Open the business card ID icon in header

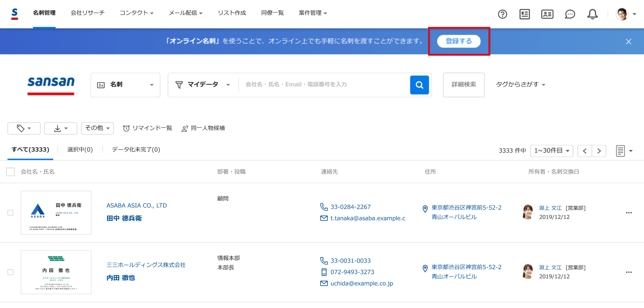(x=547, y=14)
